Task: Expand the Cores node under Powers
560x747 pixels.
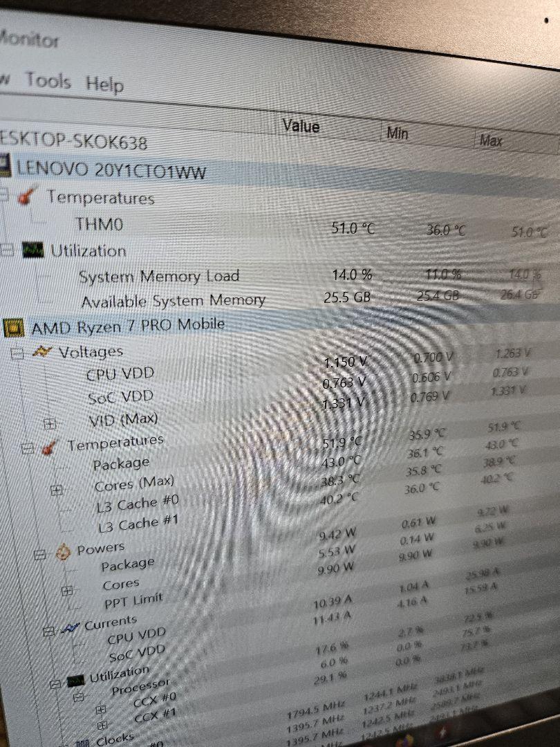Action: point(67,591)
